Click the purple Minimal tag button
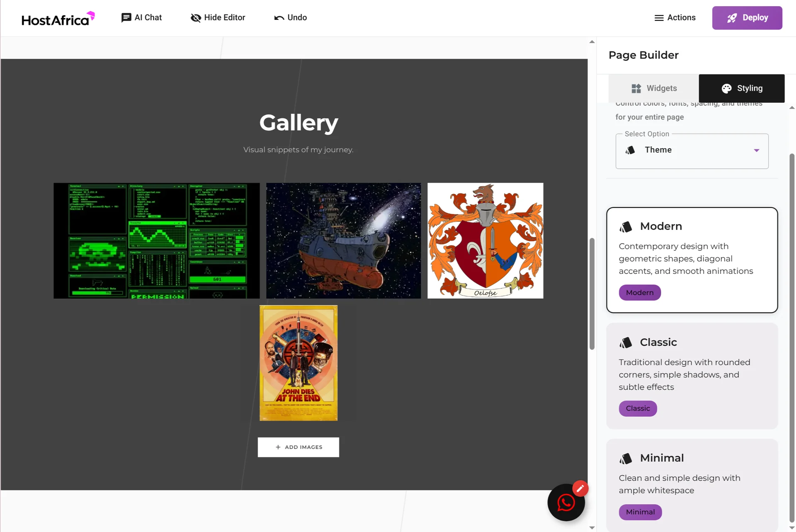The height and width of the screenshot is (532, 796). (640, 512)
